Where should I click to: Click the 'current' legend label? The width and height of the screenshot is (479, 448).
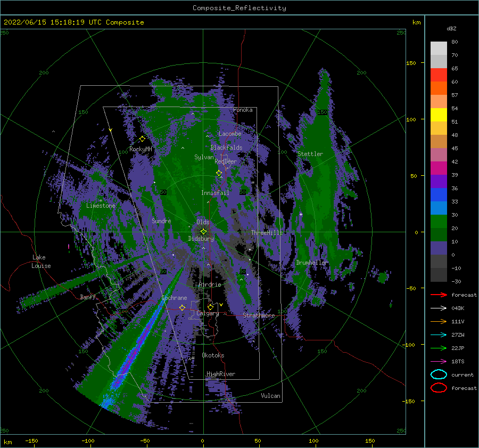tap(463, 374)
